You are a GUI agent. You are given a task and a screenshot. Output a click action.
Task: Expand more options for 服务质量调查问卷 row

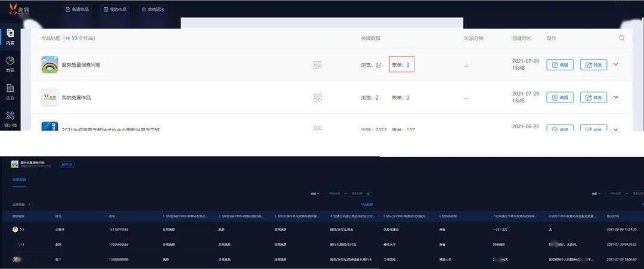[x=615, y=64]
